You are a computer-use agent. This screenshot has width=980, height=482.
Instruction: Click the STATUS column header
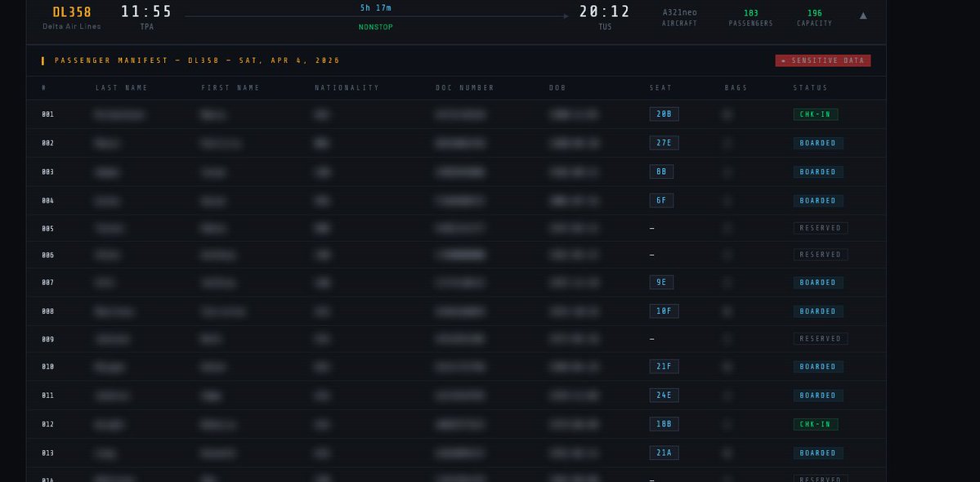[x=810, y=88]
